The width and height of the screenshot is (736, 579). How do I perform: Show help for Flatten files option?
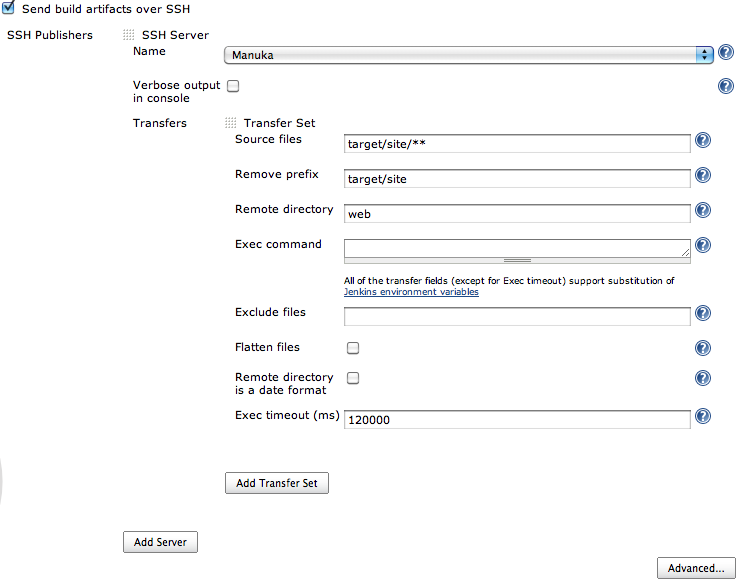pos(703,348)
